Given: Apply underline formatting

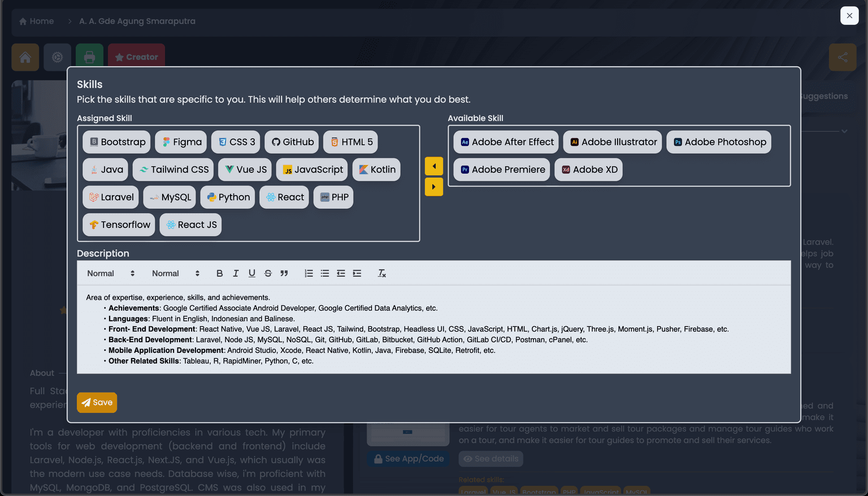Looking at the screenshot, I should (251, 273).
